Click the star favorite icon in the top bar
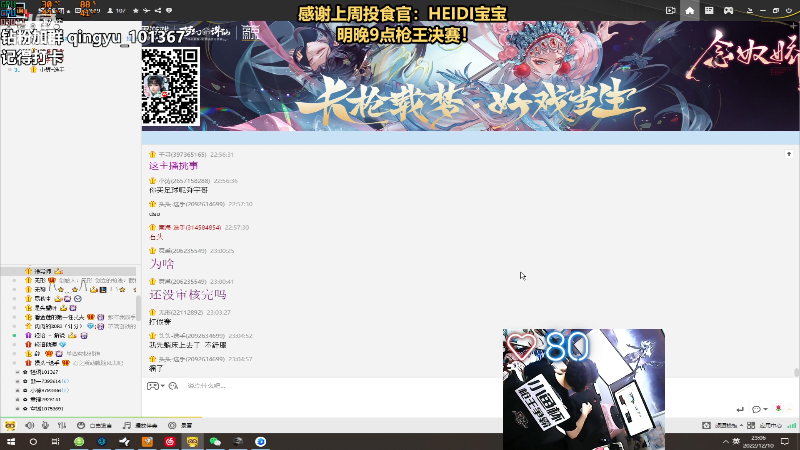This screenshot has height=450, width=800. click(x=136, y=10)
